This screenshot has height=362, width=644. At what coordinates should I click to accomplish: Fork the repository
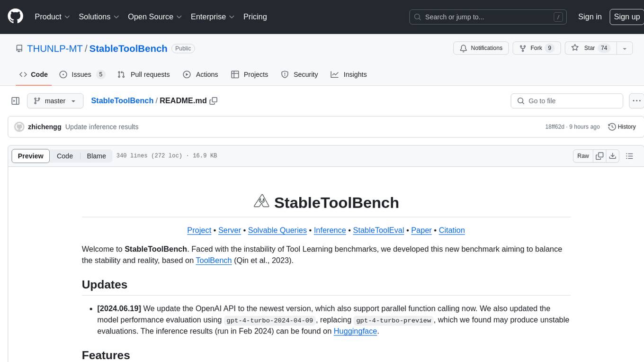tap(537, 48)
